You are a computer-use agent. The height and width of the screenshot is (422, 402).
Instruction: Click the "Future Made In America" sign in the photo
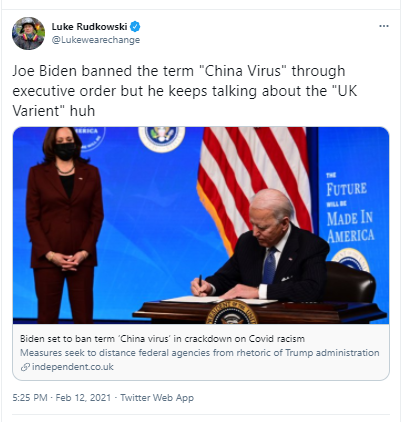[x=350, y=209]
